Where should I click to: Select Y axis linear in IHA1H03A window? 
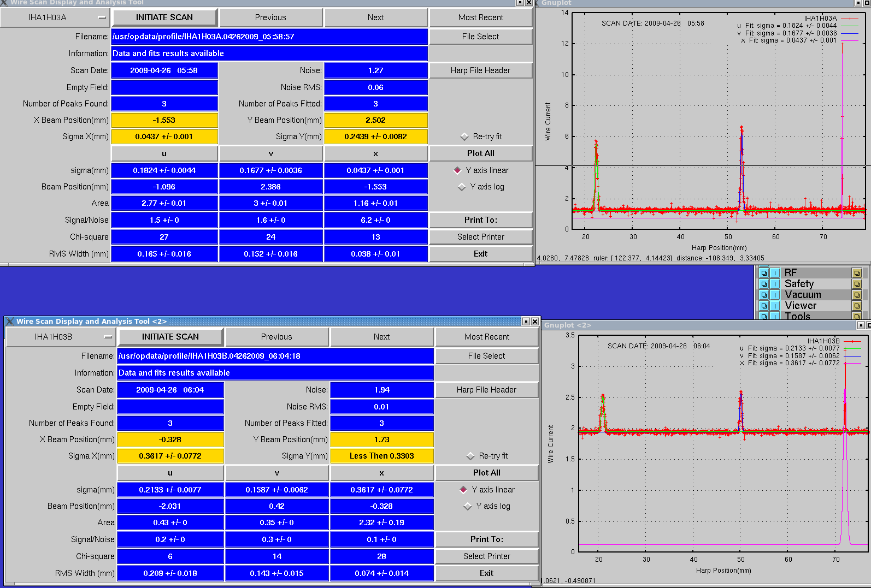[x=458, y=170]
